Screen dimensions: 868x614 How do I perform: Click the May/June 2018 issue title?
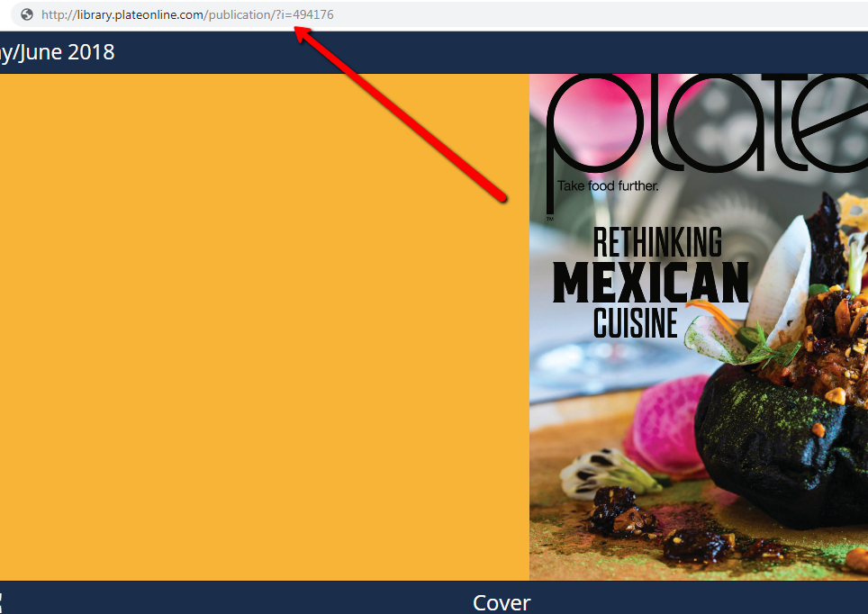pyautogui.click(x=57, y=52)
